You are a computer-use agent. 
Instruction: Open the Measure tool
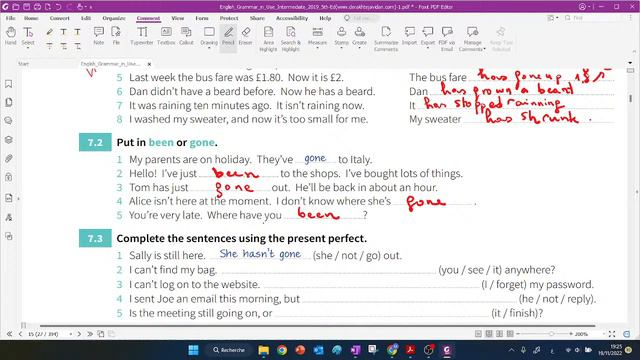[x=317, y=36]
